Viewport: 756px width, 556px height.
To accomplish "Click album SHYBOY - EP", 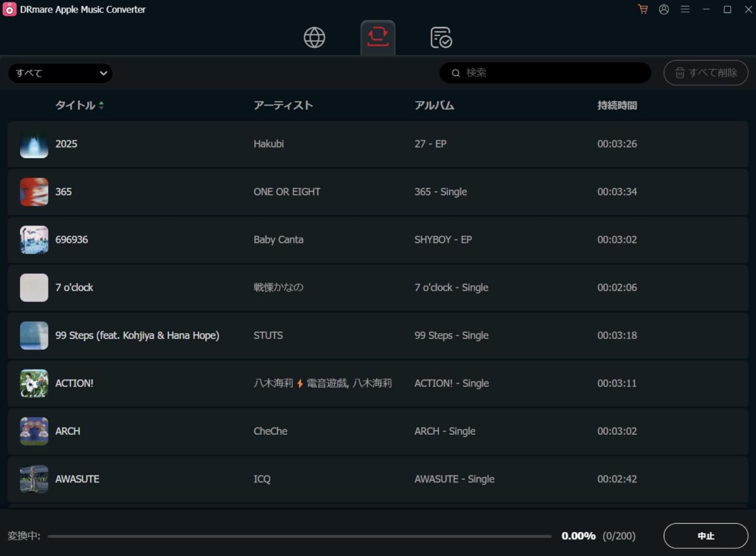I will pyautogui.click(x=443, y=240).
